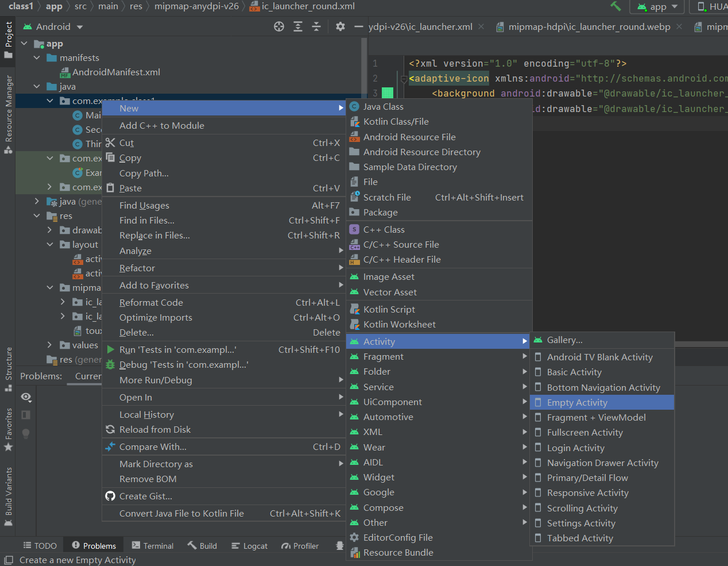This screenshot has width=728, height=566.
Task: Toggle the Resource Manager side panel
Action: point(8,114)
